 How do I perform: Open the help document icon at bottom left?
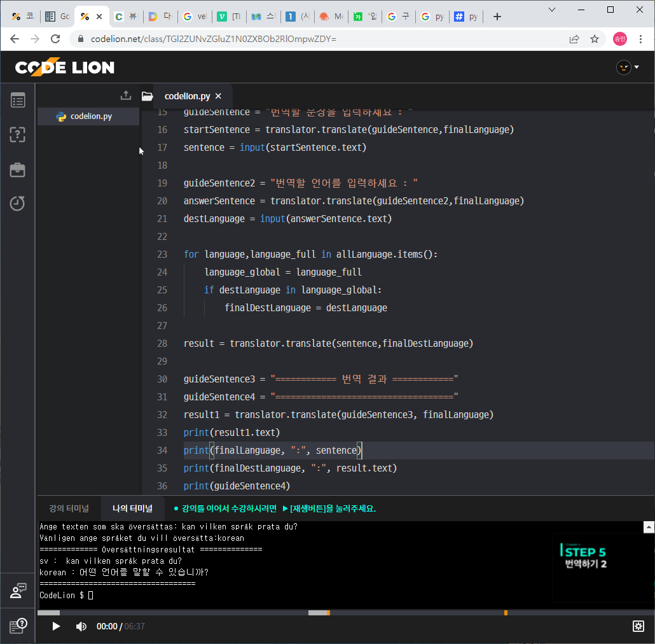point(18,626)
